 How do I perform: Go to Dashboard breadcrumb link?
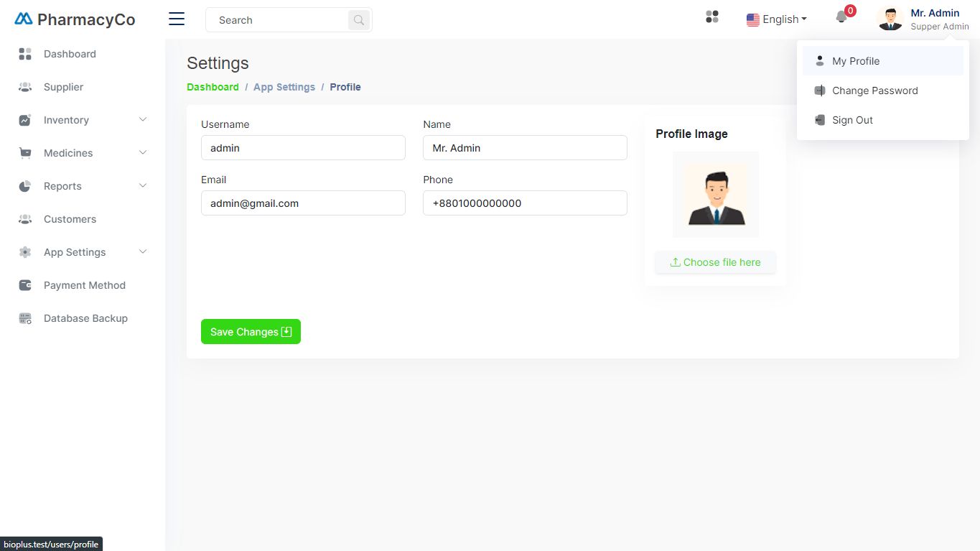(x=213, y=87)
